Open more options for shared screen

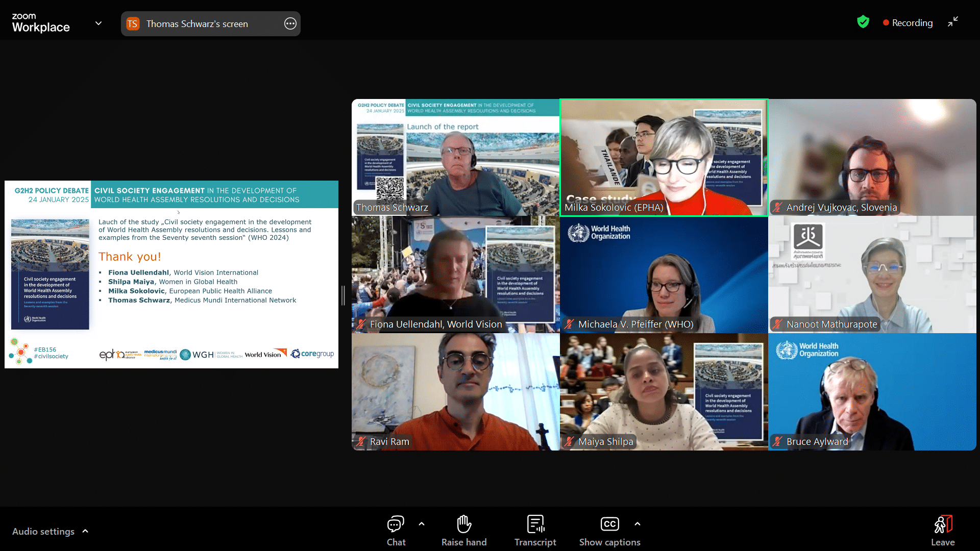(290, 23)
